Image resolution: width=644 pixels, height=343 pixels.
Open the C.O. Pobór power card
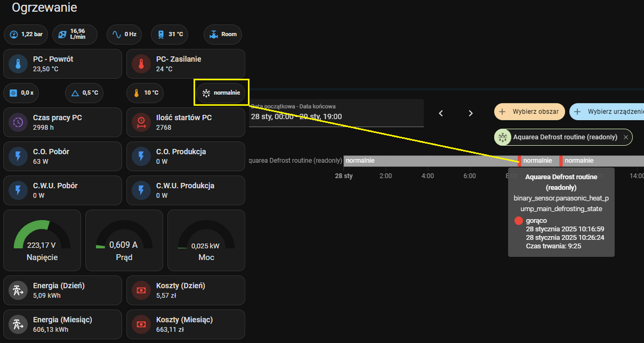63,156
